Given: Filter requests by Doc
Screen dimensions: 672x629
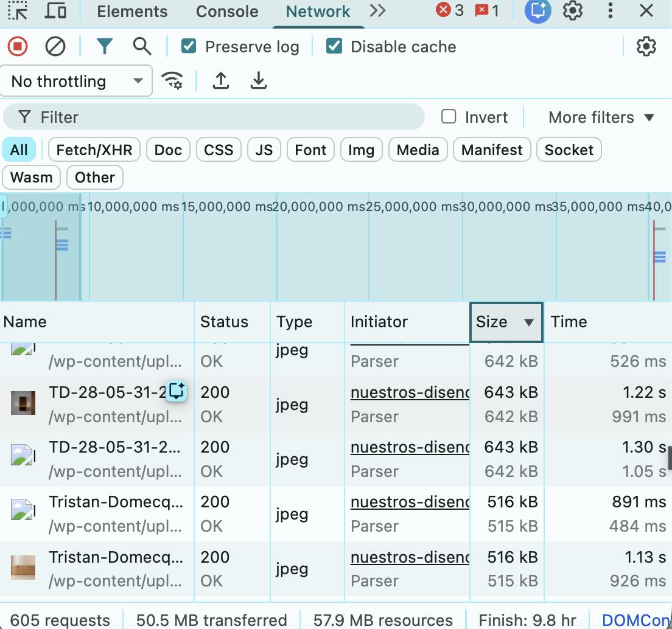Looking at the screenshot, I should point(168,150).
